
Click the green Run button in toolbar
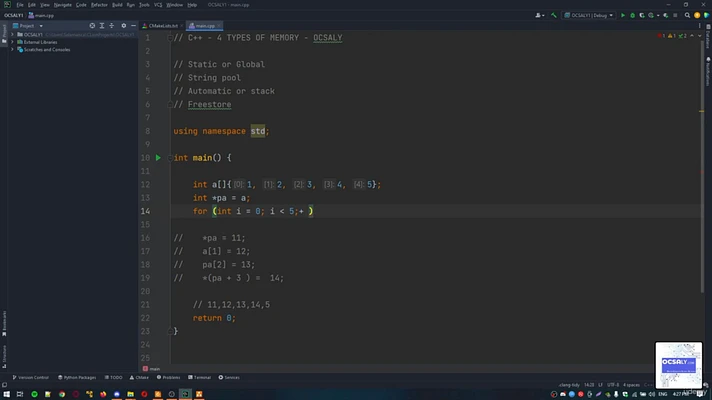[623, 15]
